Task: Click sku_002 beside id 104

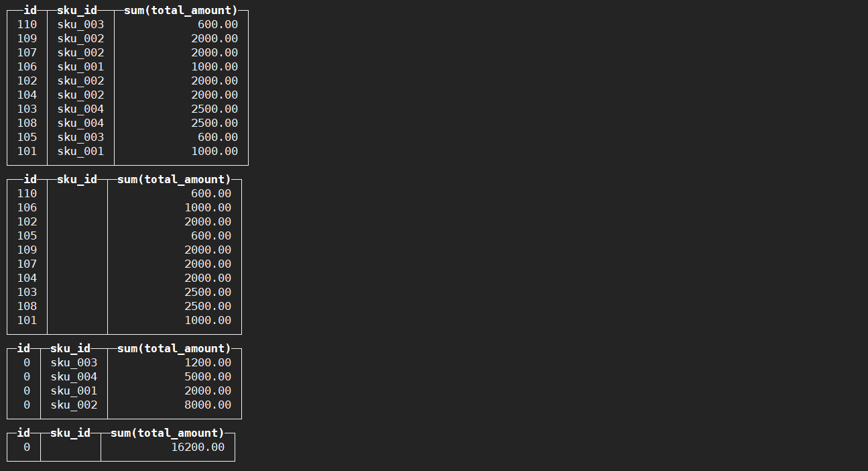Action: pyautogui.click(x=80, y=95)
